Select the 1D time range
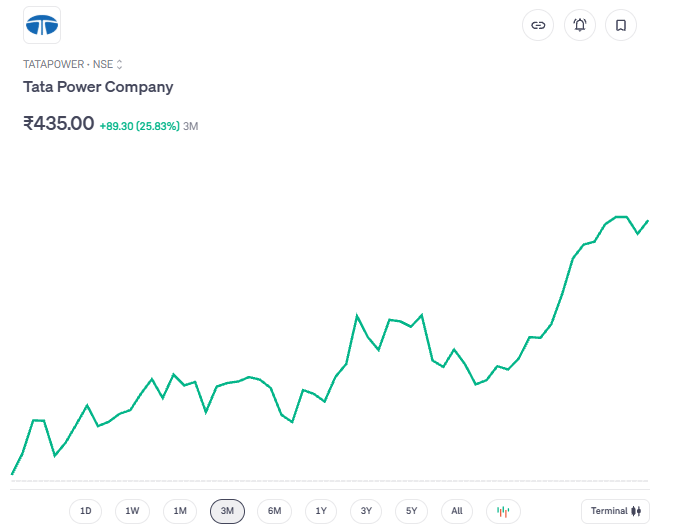The image size is (674, 528). (x=86, y=511)
